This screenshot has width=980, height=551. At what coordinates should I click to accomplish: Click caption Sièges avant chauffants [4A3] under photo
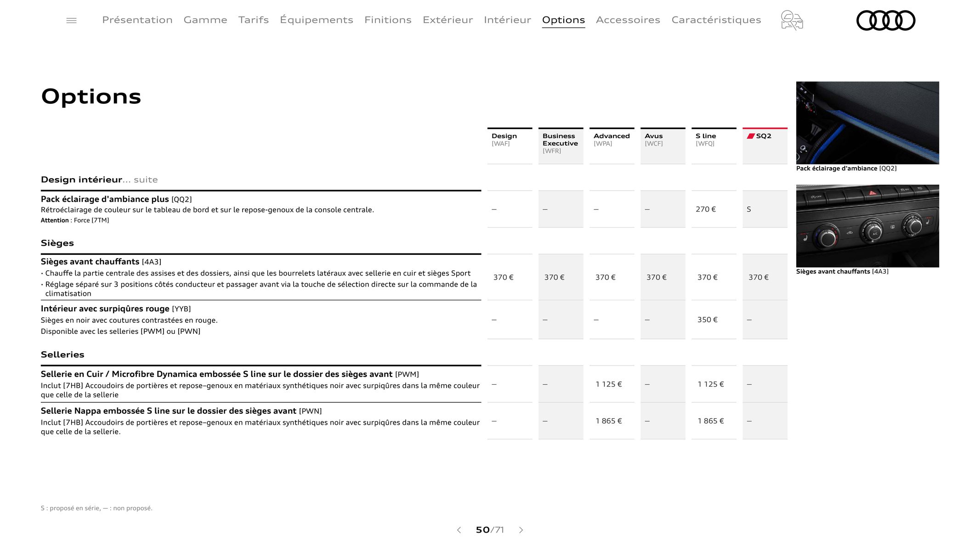[x=842, y=271]
